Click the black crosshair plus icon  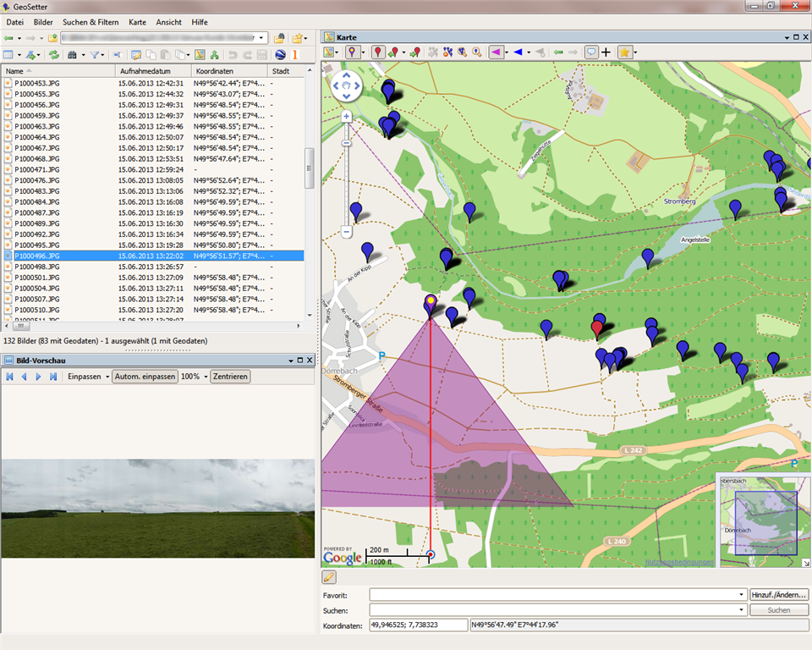click(x=606, y=52)
